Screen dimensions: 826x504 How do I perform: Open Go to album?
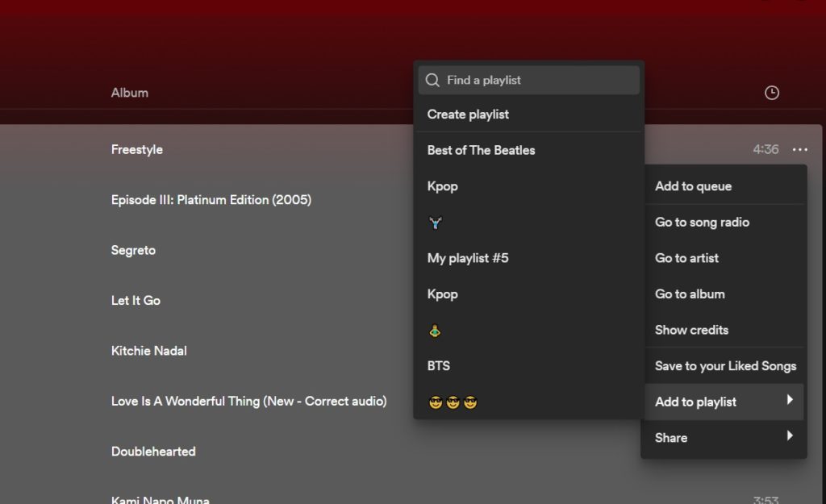(x=690, y=294)
